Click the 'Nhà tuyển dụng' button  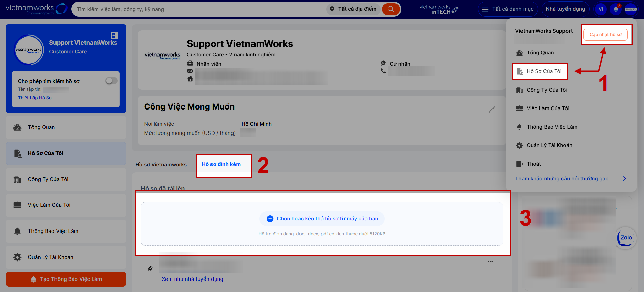tap(565, 9)
